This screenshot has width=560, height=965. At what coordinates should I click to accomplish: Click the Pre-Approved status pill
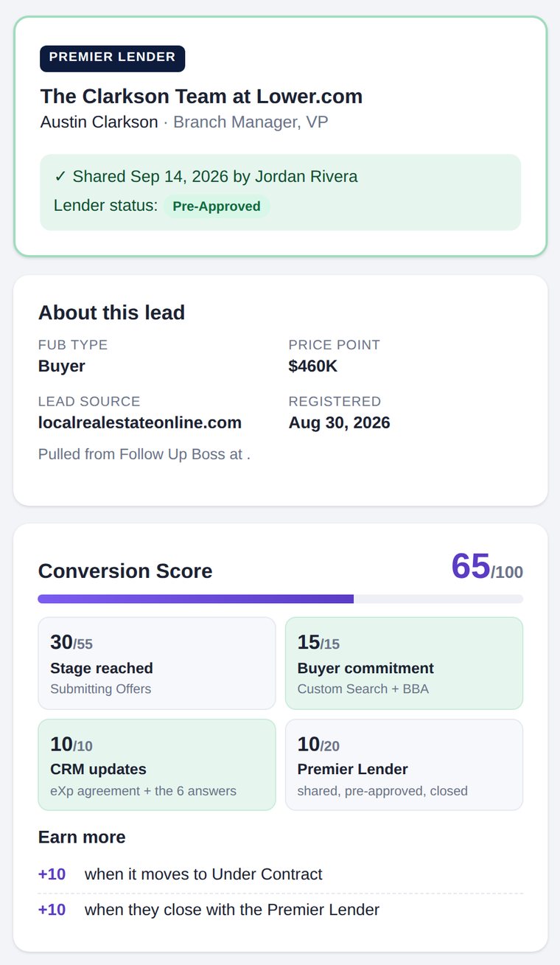tap(217, 206)
